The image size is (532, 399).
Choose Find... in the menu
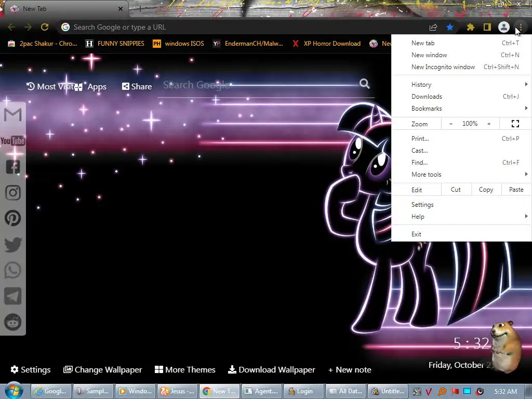[x=462, y=163]
